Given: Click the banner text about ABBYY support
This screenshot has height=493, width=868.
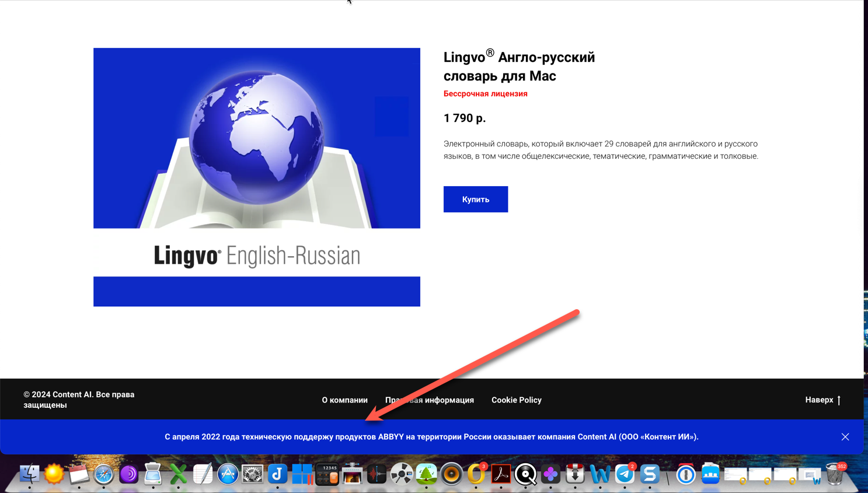Looking at the screenshot, I should (431, 437).
